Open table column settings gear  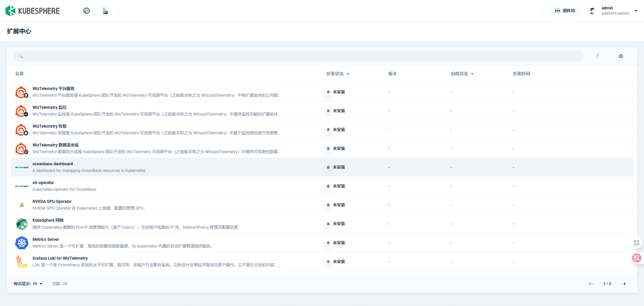click(x=621, y=56)
